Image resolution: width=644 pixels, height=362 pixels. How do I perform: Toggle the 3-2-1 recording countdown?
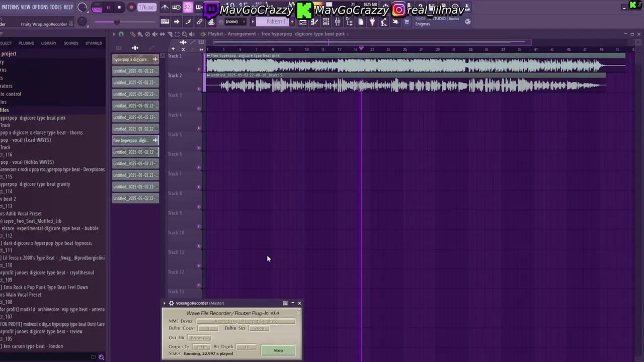188,8
